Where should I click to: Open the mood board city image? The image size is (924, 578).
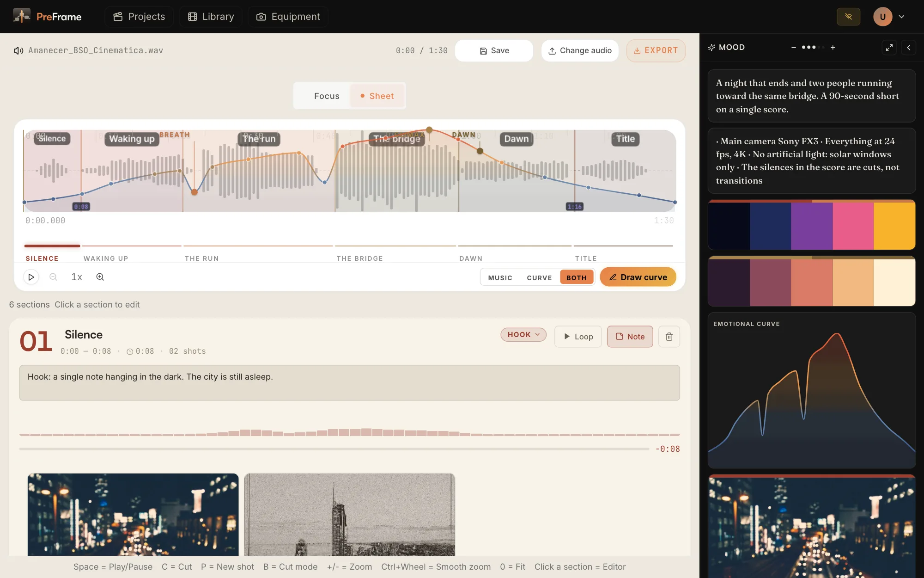[811, 526]
